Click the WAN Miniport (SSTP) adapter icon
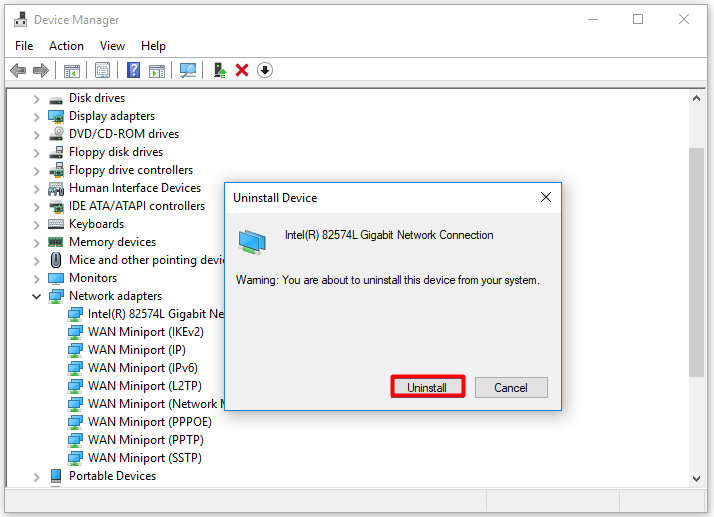The width and height of the screenshot is (714, 517). click(75, 458)
